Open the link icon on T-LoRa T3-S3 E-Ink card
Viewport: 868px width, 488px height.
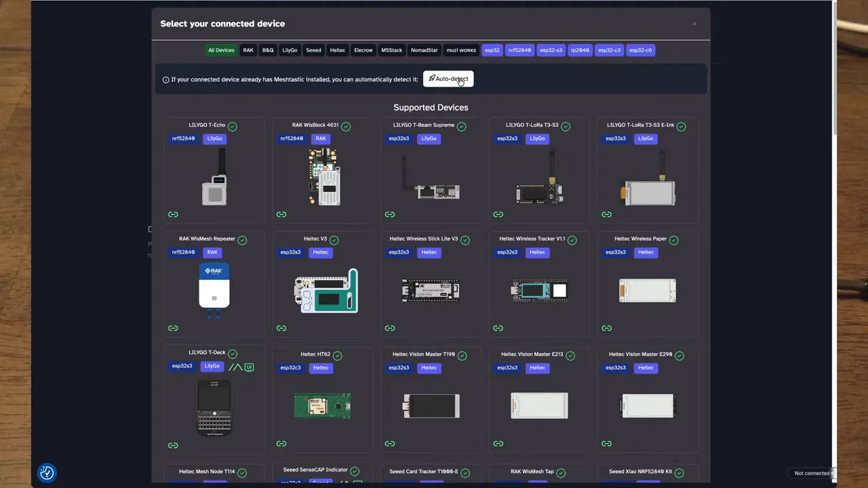[607, 215]
